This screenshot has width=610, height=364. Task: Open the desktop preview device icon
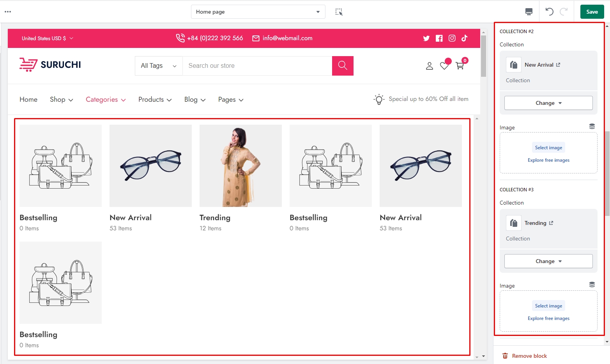click(529, 12)
